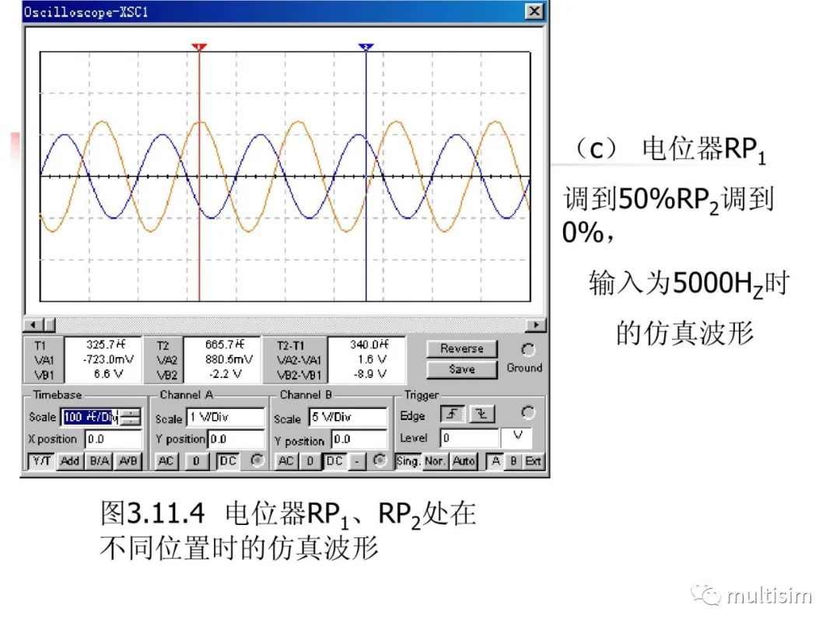Click the Save button
The image size is (840, 630).
point(461,369)
